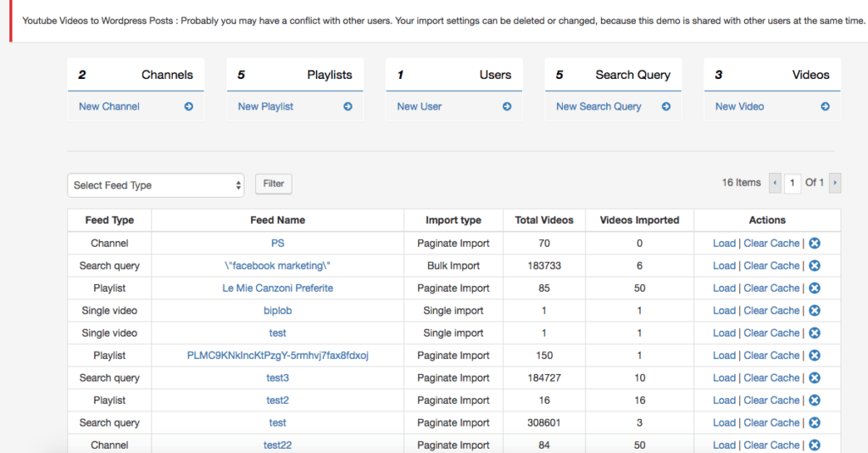868x453 pixels.
Task: Clear Cache for biplob feed
Action: [771, 310]
